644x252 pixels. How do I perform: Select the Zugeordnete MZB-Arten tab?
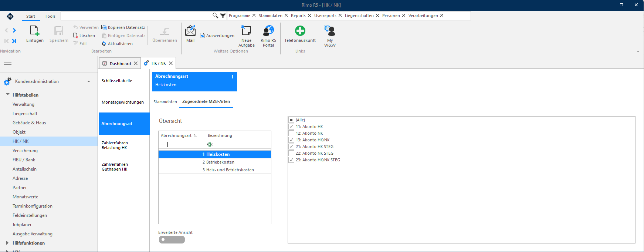click(x=206, y=101)
